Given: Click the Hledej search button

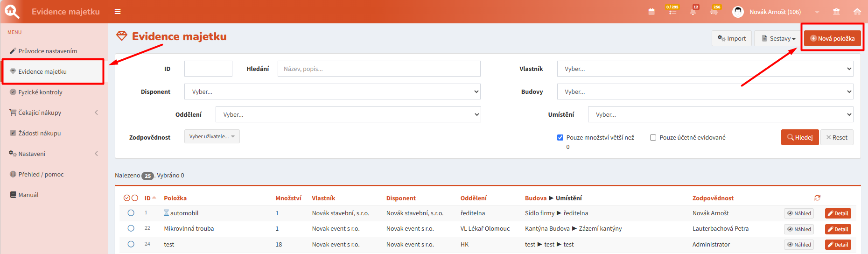Looking at the screenshot, I should pos(800,137).
